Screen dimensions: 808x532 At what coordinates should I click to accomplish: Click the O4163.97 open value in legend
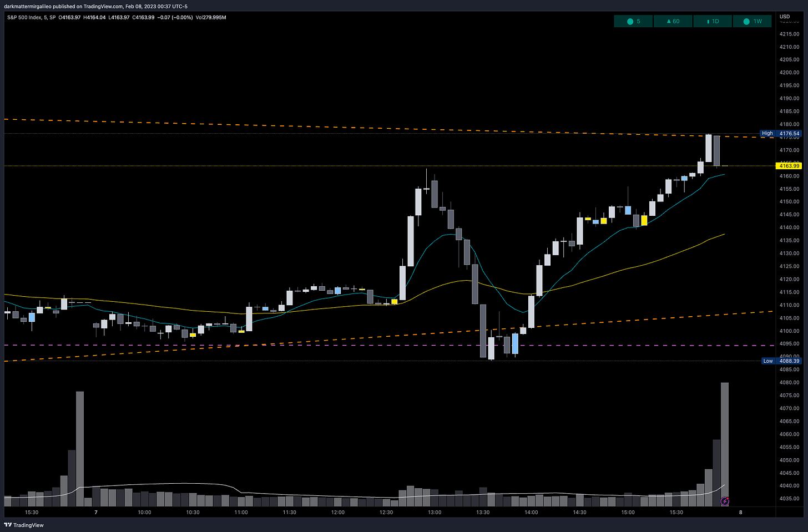69,17
